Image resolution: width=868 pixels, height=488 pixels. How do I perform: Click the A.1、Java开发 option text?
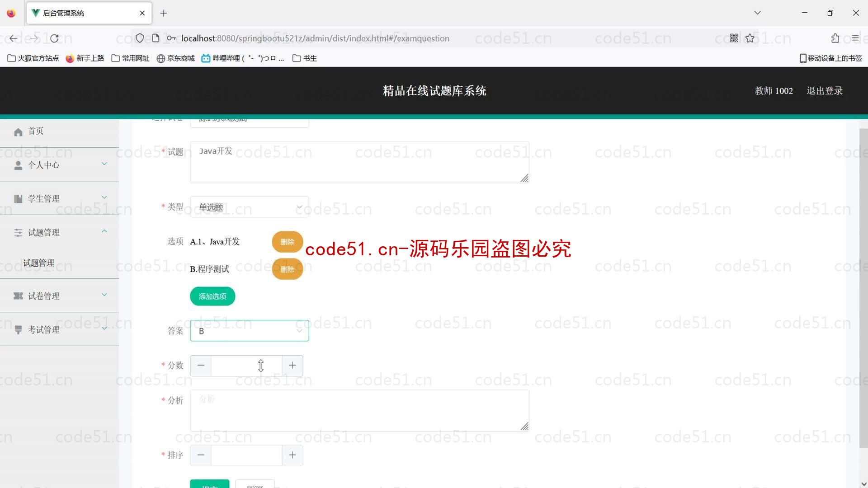point(215,242)
